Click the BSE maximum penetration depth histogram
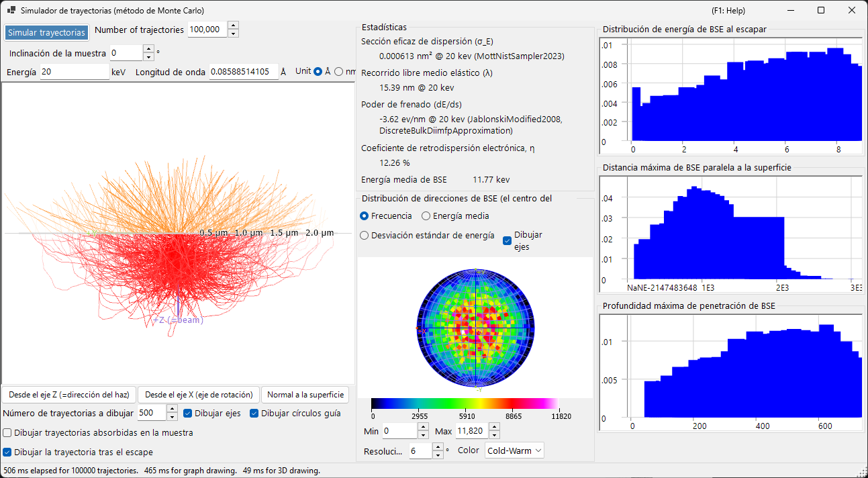 730,373
